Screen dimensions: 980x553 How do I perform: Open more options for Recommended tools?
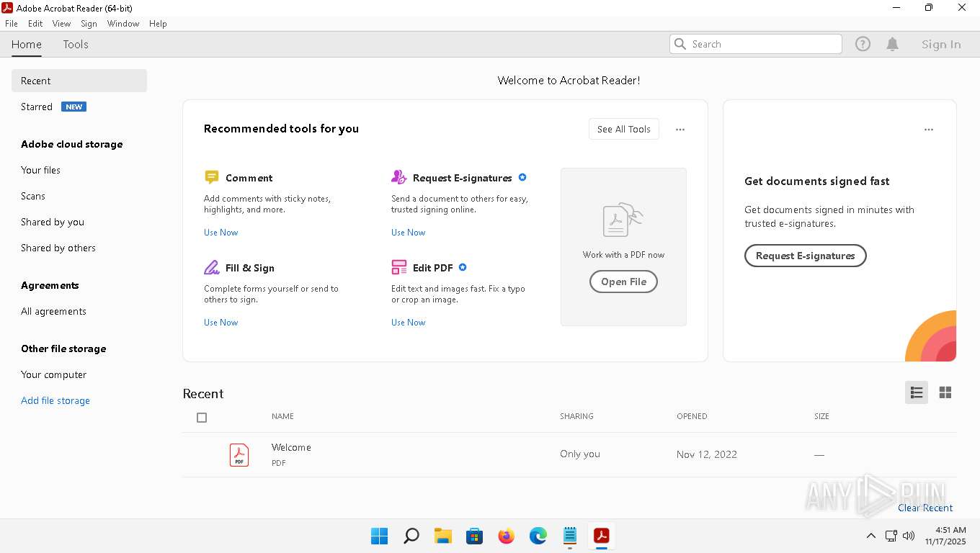(680, 130)
